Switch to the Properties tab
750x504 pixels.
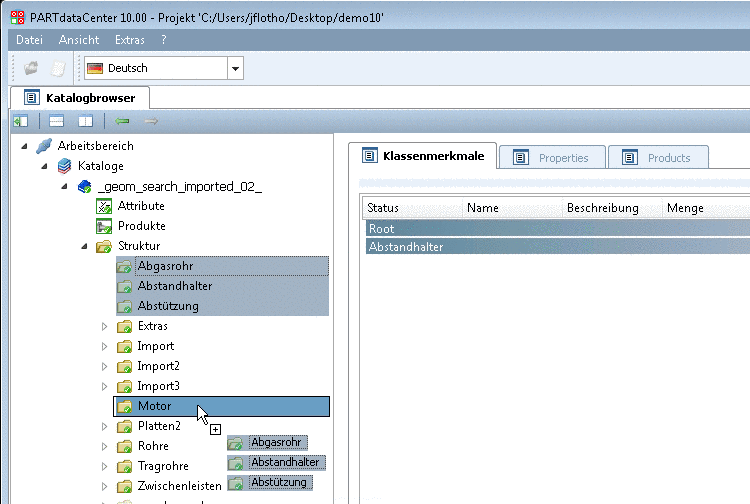(x=552, y=158)
